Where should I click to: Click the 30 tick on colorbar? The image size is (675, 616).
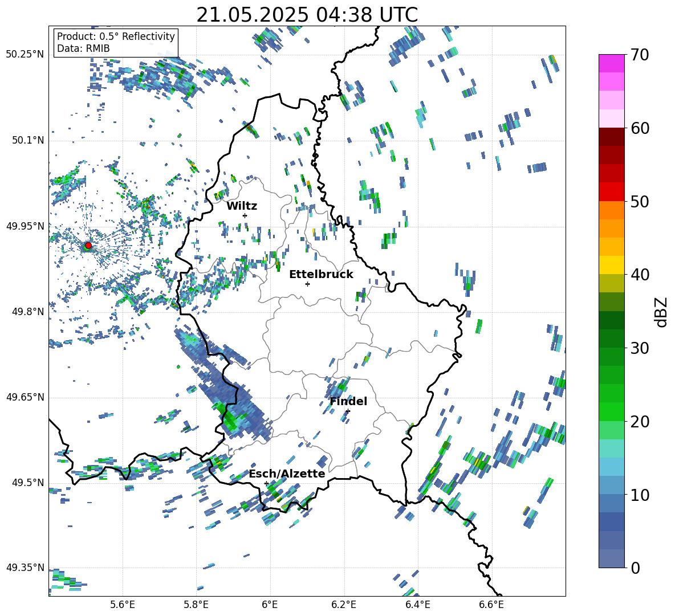(640, 348)
